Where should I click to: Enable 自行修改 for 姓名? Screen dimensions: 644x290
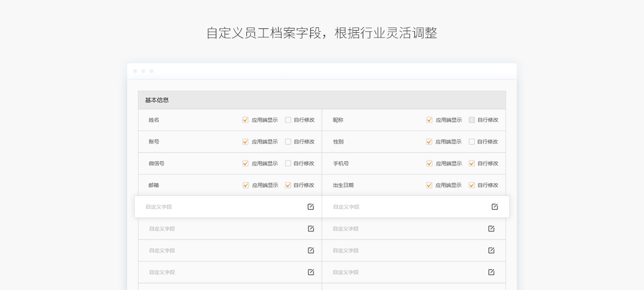click(288, 120)
